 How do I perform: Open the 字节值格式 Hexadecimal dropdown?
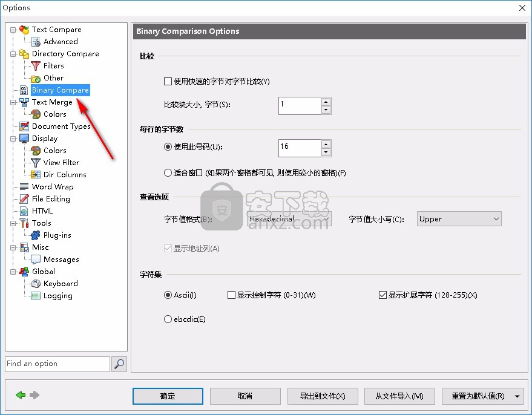(x=289, y=219)
